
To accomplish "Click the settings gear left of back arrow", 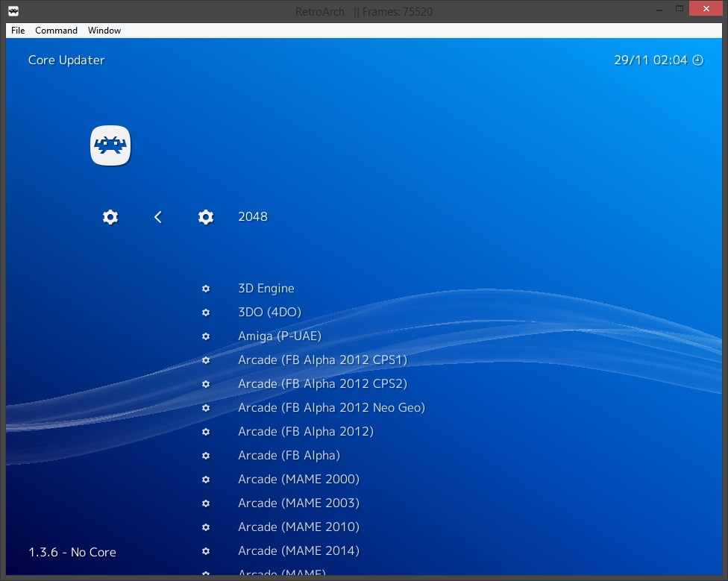I will [110, 217].
